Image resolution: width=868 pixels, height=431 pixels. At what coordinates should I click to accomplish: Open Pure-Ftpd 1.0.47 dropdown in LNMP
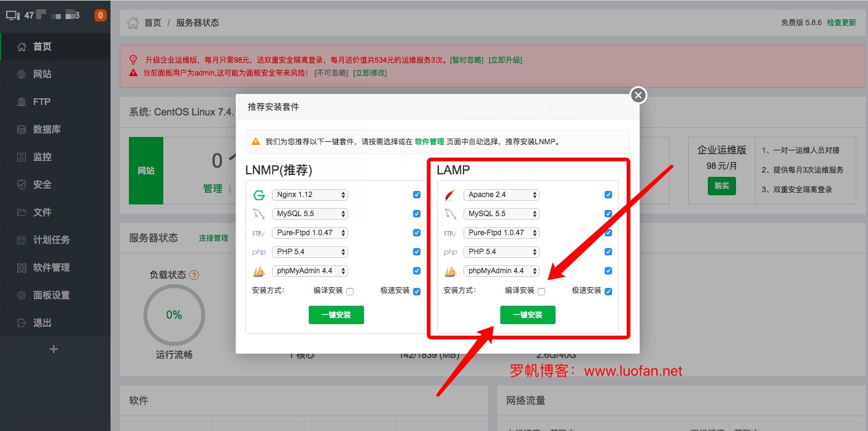(310, 233)
